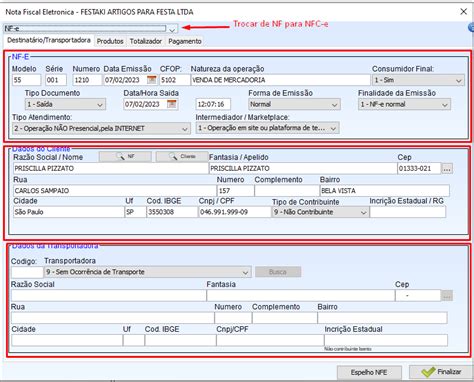Open the Totalizador tab
Viewport: 474px width, 382px height.
(x=146, y=41)
